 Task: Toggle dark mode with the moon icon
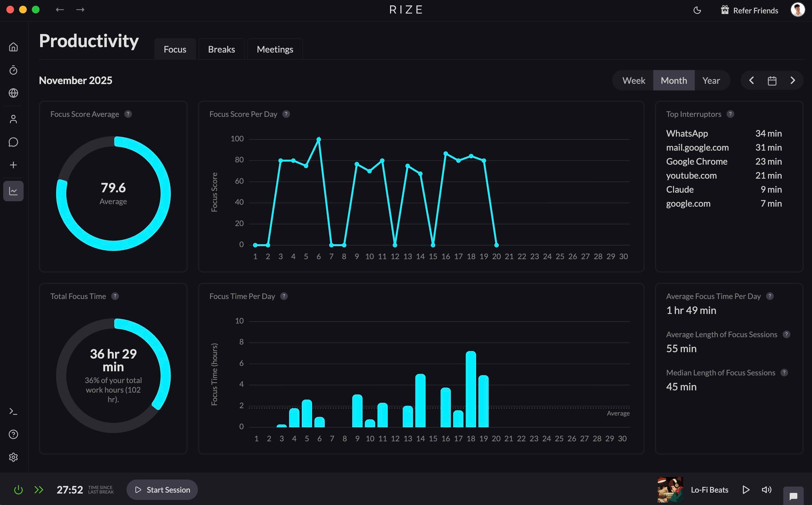[x=697, y=10]
